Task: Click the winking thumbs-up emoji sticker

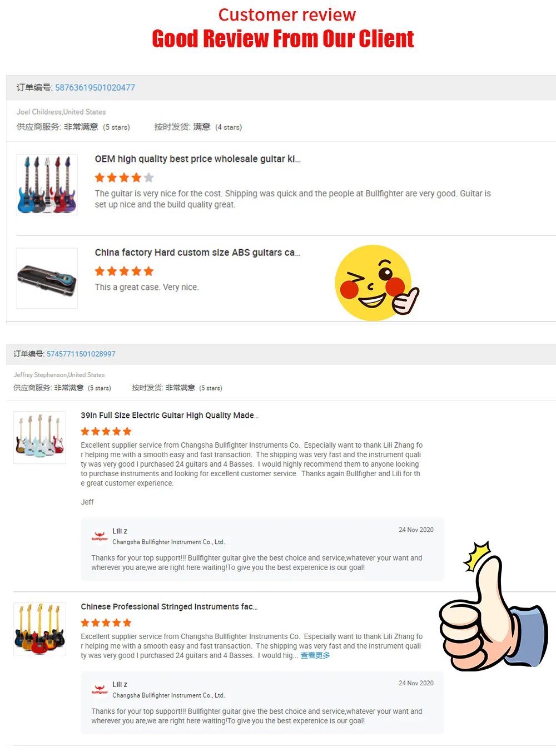Action: 376,283
